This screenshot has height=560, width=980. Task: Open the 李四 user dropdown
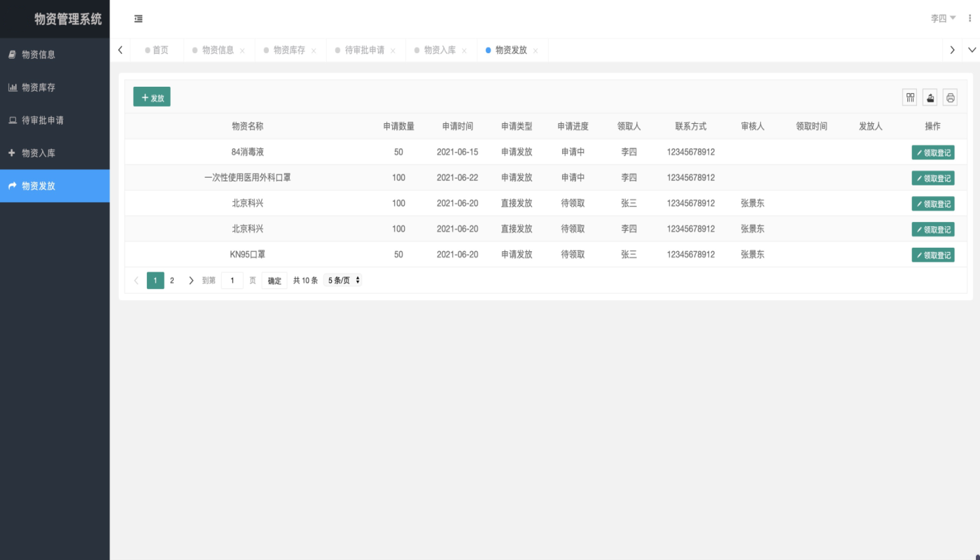point(943,19)
